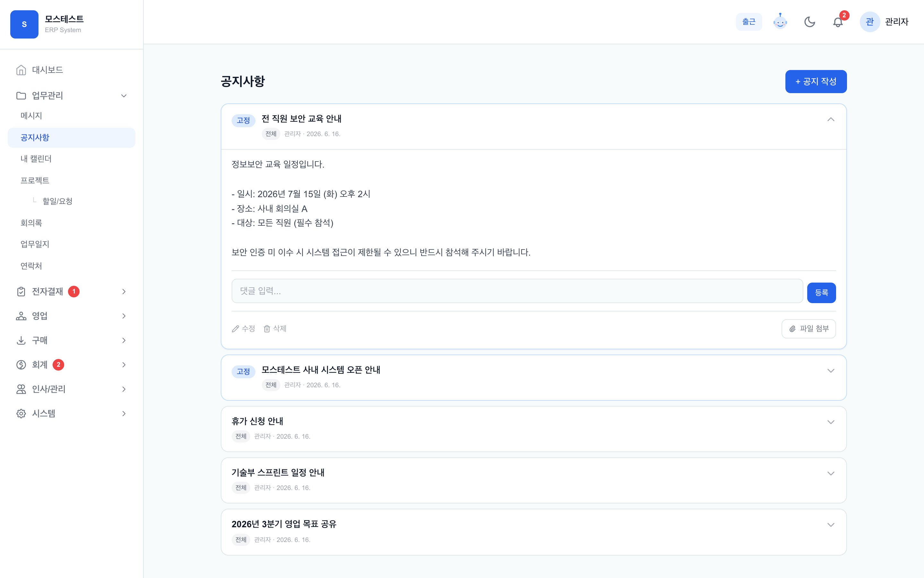Click the red badge on 전자결재
This screenshot has width=924, height=578.
(x=74, y=292)
